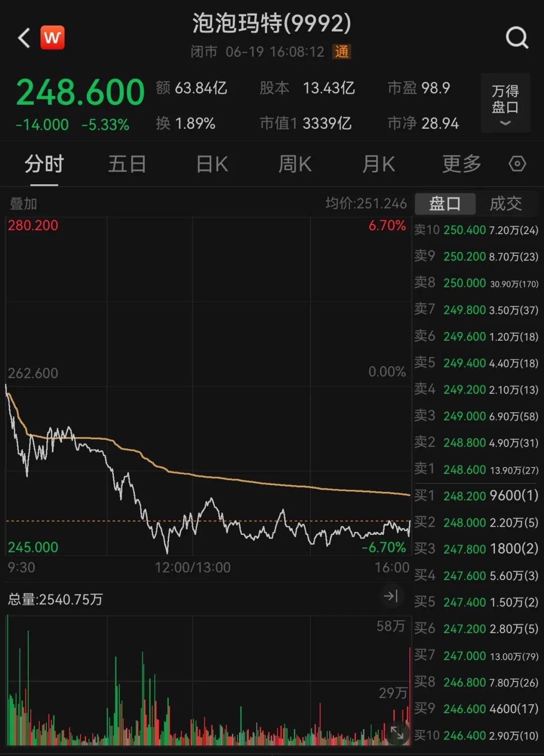Select 卖1 row at 248.600
The image size is (544, 756).
476,470
